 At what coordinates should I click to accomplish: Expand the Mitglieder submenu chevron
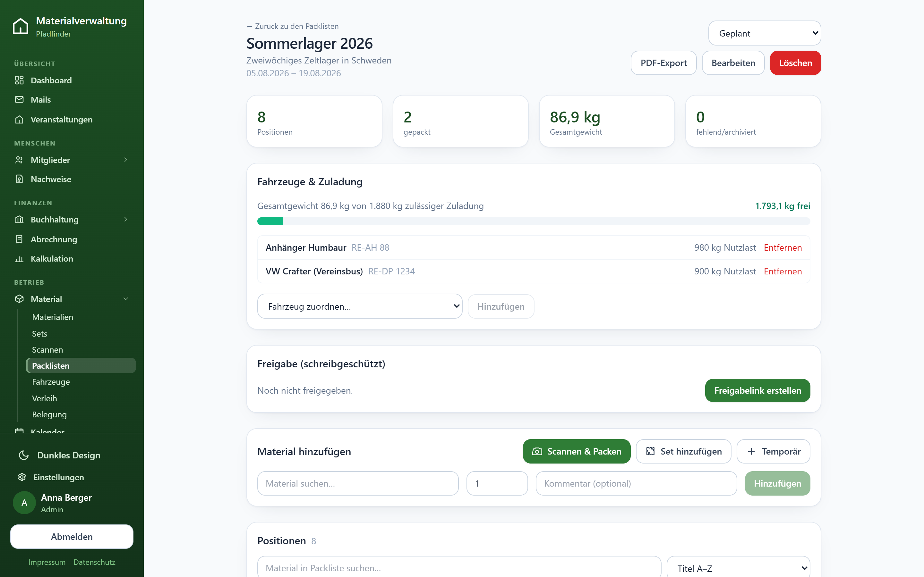pos(126,160)
